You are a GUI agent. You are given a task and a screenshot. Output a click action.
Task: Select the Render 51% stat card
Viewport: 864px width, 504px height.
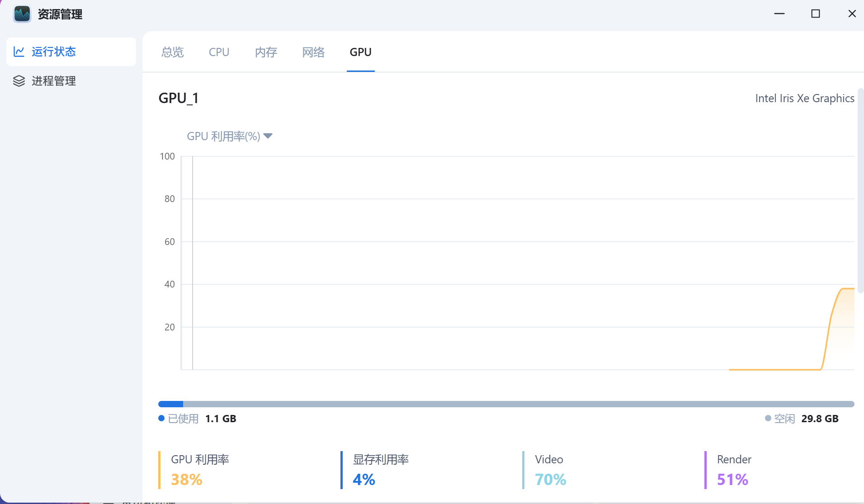[734, 470]
